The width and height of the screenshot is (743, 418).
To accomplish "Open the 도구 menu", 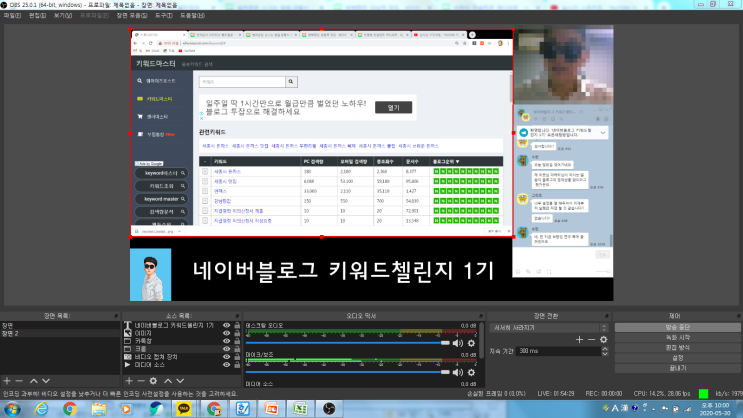I will pos(163,16).
